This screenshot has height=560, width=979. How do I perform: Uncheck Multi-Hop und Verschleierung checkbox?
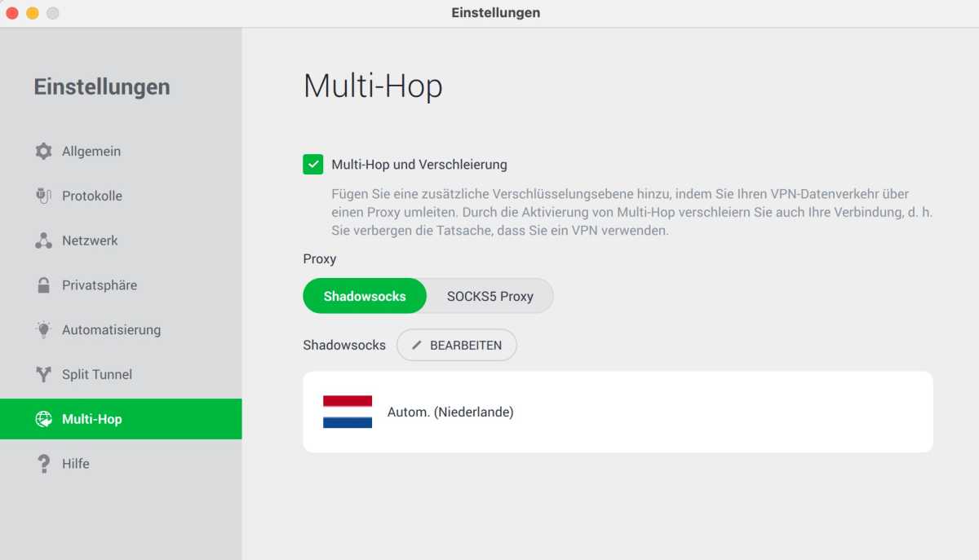coord(312,165)
